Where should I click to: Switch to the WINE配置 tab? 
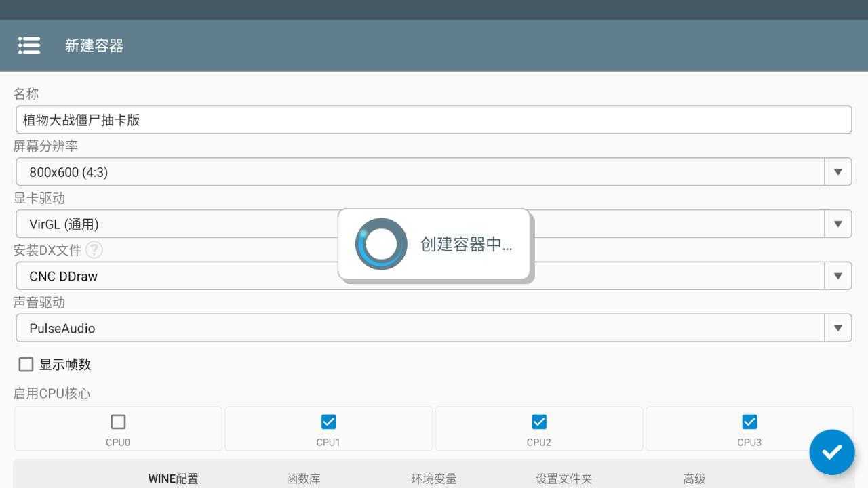point(173,479)
